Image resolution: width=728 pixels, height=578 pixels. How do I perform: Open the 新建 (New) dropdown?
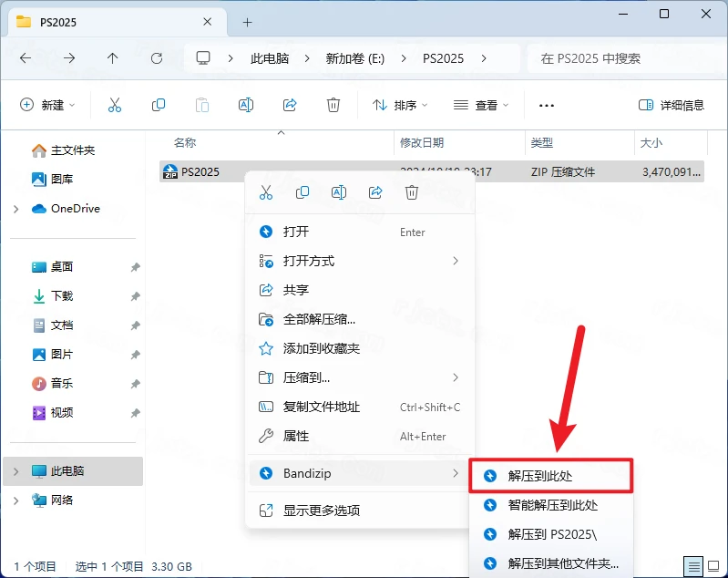pyautogui.click(x=47, y=105)
